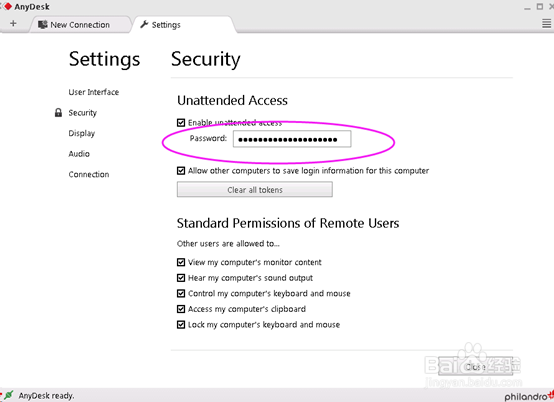Toggle Allow other computers to save login
Image resolution: width=554 pixels, height=402 pixels.
tap(181, 171)
